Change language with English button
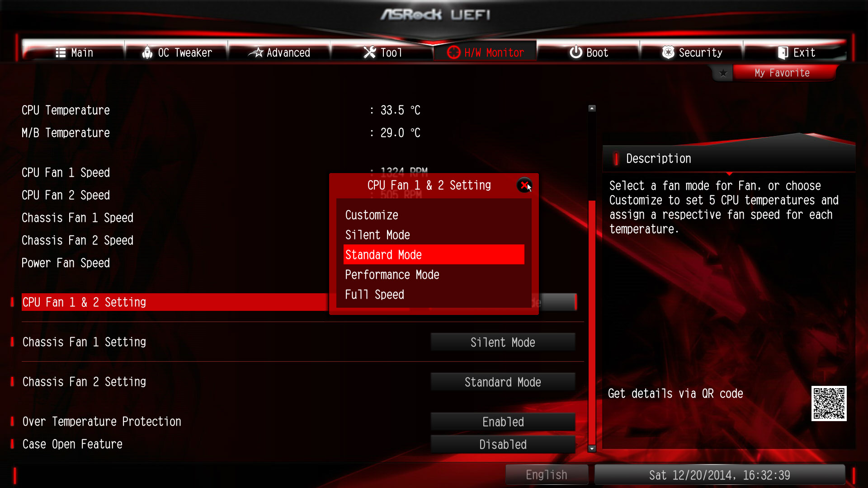 click(547, 475)
